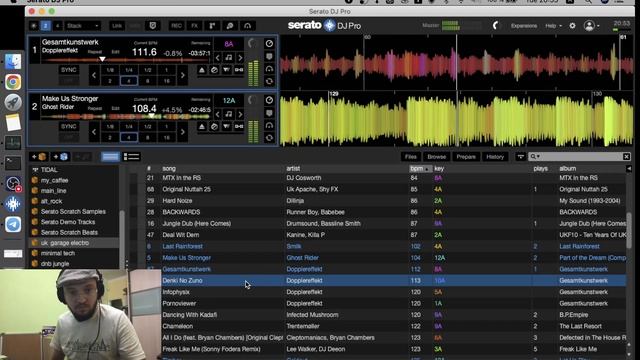640x360 pixels.
Task: Open the search field filter dropdown
Action: click(x=535, y=157)
